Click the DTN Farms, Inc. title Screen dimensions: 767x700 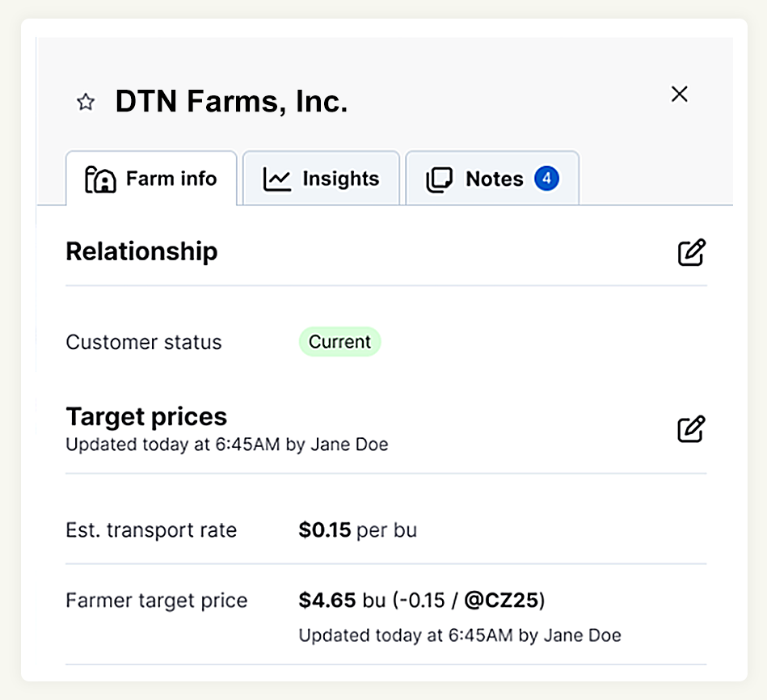pyautogui.click(x=231, y=102)
